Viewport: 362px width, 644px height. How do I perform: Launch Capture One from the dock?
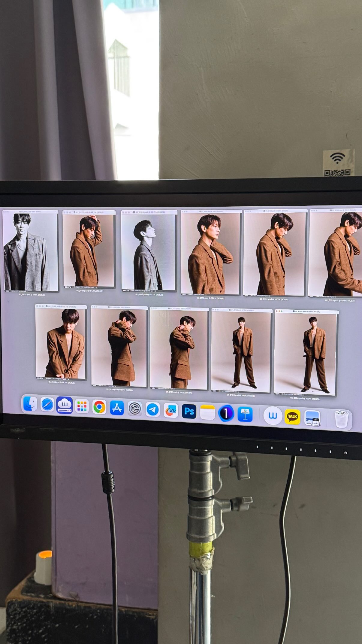coord(226,413)
